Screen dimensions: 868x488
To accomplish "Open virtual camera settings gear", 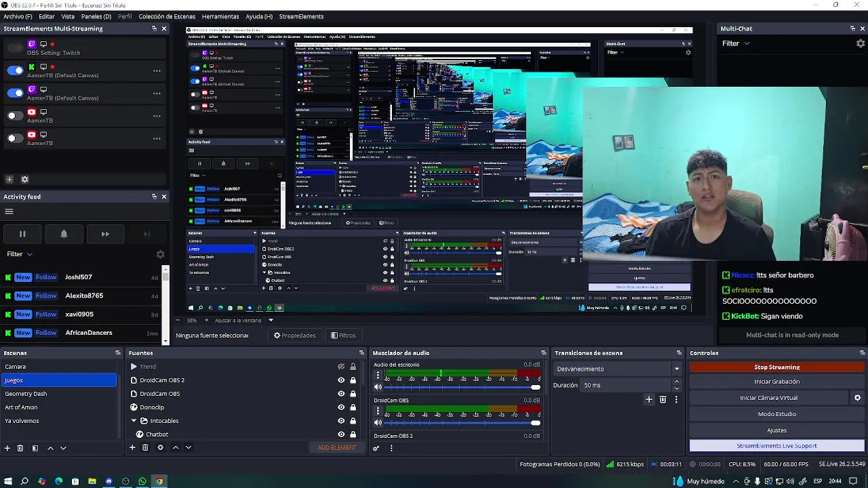I will pyautogui.click(x=857, y=398).
